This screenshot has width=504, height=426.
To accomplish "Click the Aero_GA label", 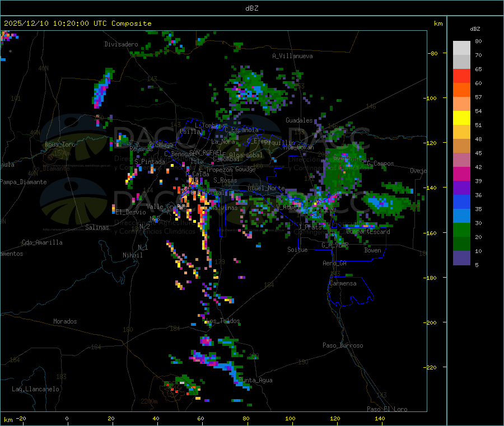I will tap(335, 263).
